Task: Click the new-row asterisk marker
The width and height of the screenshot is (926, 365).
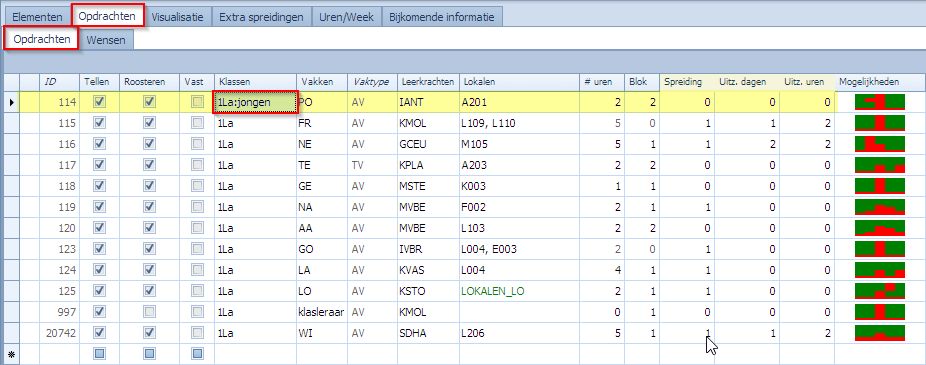Action: pos(12,354)
